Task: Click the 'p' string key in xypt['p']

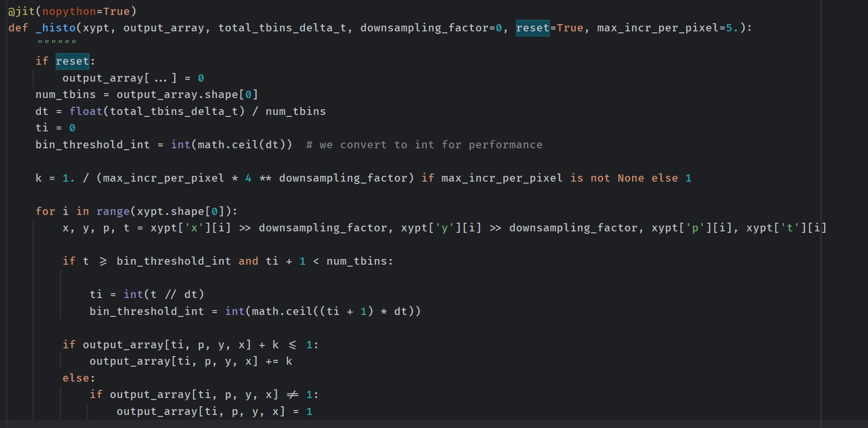Action: (x=695, y=228)
